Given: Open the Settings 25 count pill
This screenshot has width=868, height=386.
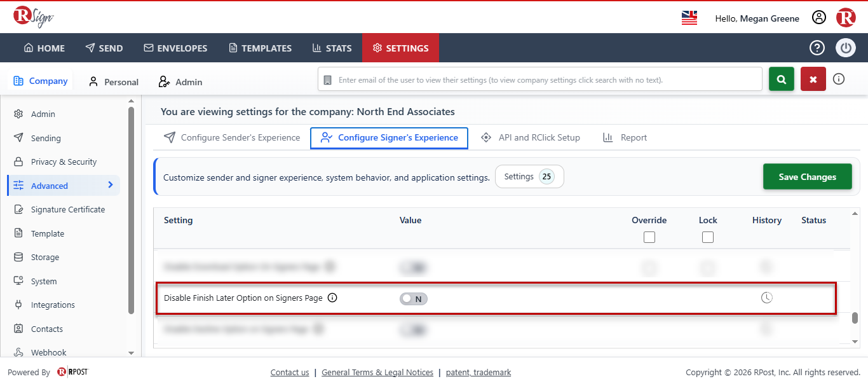Looking at the screenshot, I should (529, 177).
